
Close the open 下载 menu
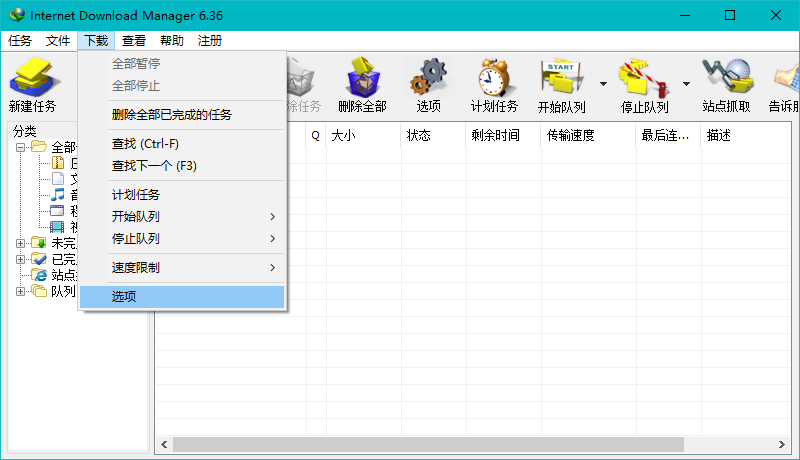pos(96,41)
